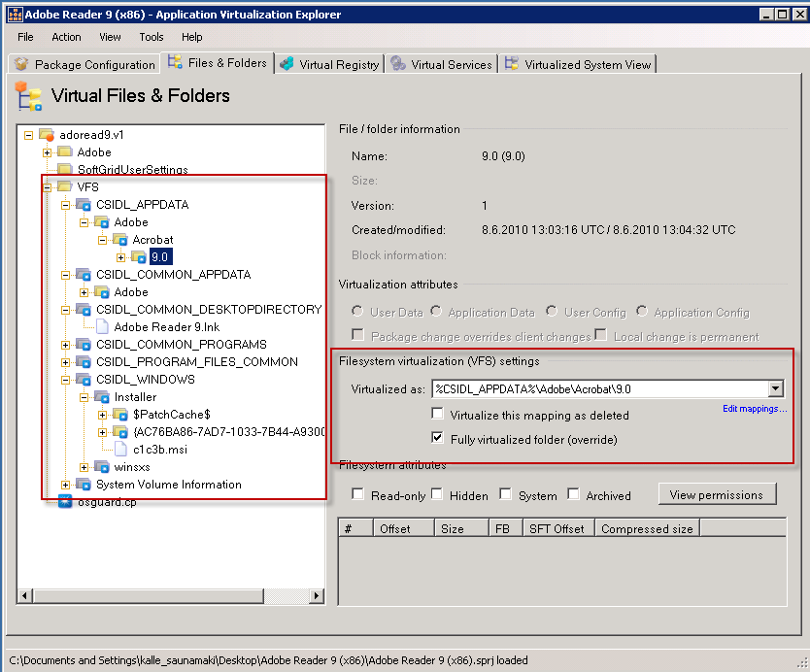
Task: Click the Compressed size column header
Action: coord(647,528)
